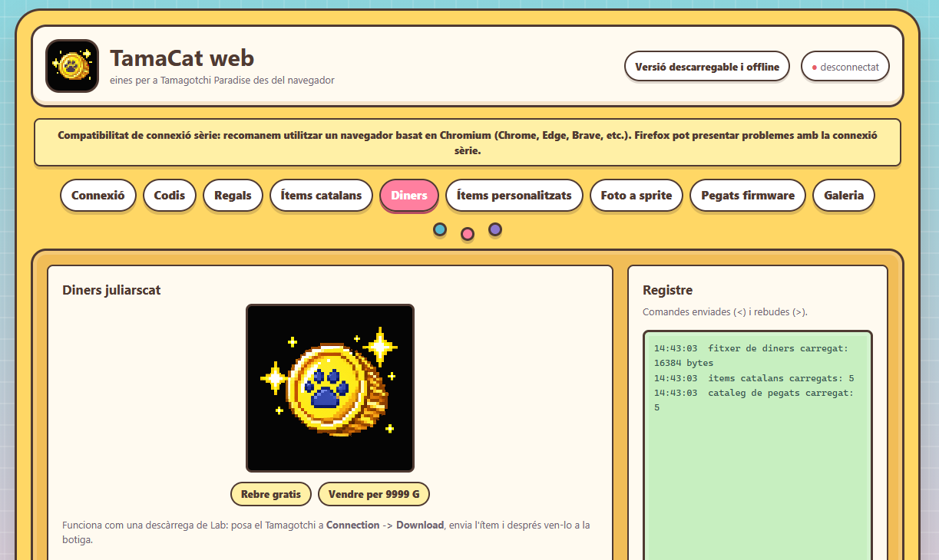The image size is (939, 560).
Task: Click the TamaCat web title
Action: click(182, 58)
